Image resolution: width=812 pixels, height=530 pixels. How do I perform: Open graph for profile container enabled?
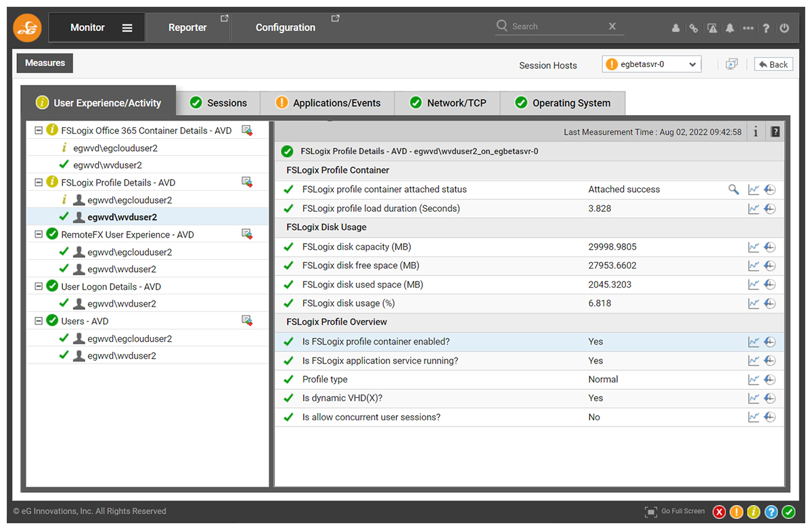pyautogui.click(x=753, y=342)
